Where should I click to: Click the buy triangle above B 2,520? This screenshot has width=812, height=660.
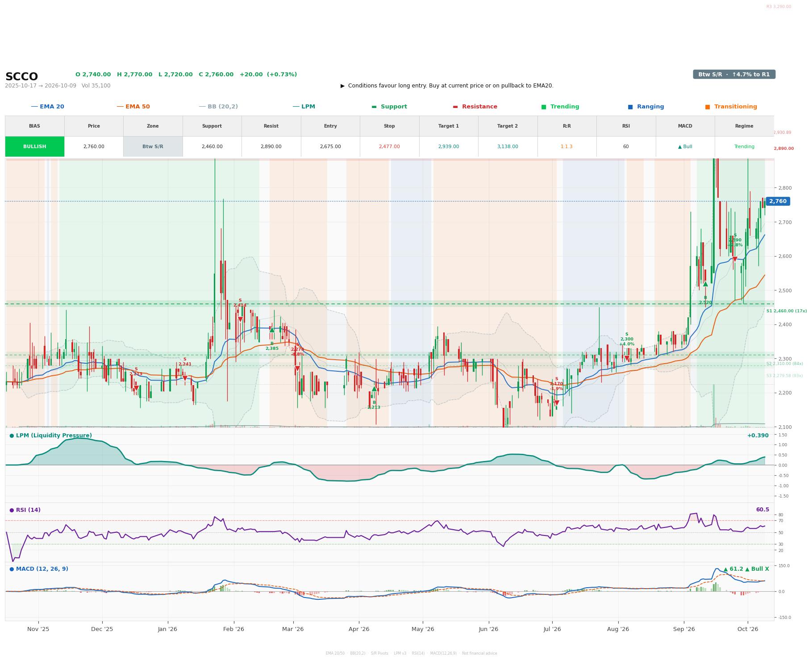point(705,284)
